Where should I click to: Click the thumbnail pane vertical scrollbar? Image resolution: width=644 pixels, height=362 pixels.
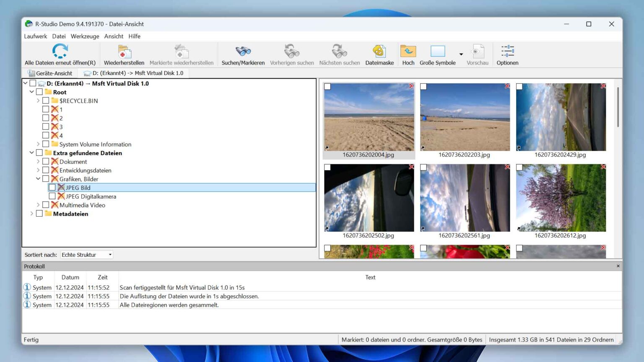point(618,107)
